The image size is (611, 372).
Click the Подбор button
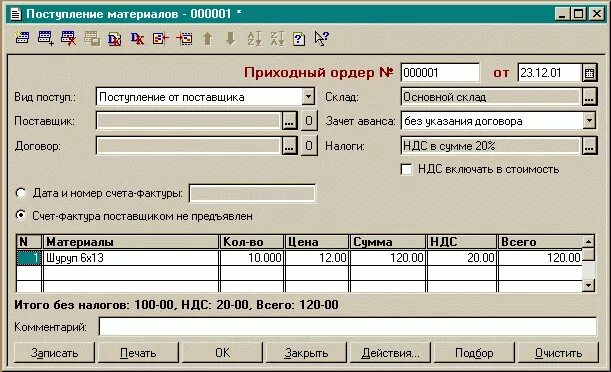(474, 353)
